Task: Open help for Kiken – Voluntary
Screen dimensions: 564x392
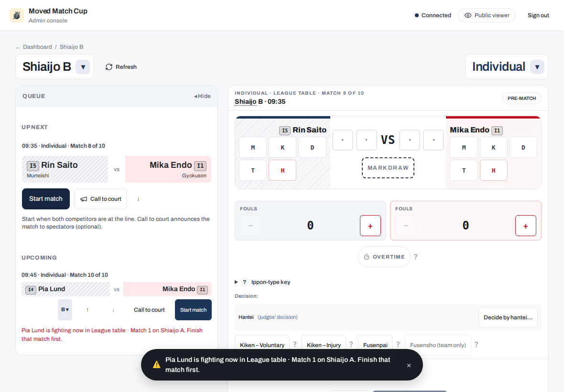Action: [x=294, y=345]
